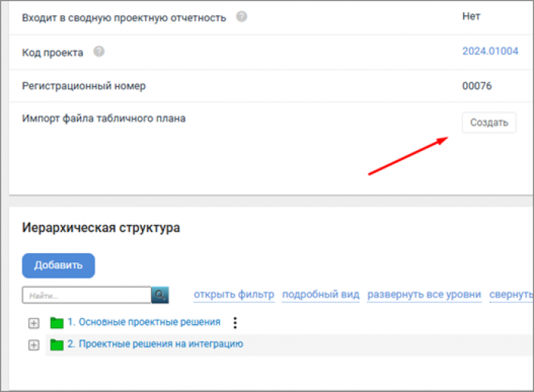Screen dimensions: 534x392
Task: Click the 'Иерархическая структура' section heading
Action: pyautogui.click(x=101, y=228)
